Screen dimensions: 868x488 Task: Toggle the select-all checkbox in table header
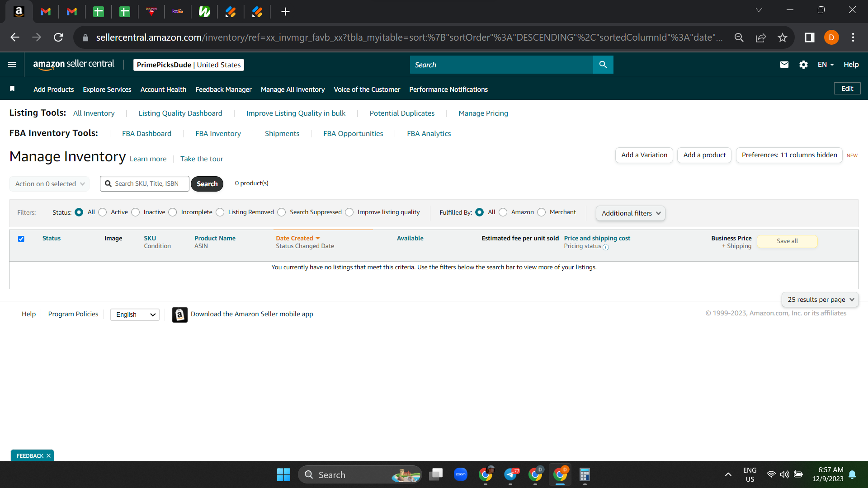pos(21,239)
